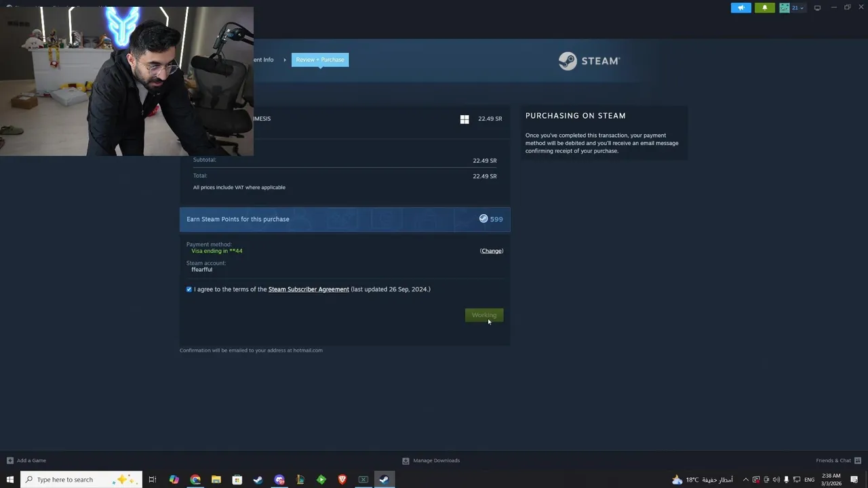868x488 pixels.
Task: Click the green Working purchase button
Action: (x=484, y=315)
